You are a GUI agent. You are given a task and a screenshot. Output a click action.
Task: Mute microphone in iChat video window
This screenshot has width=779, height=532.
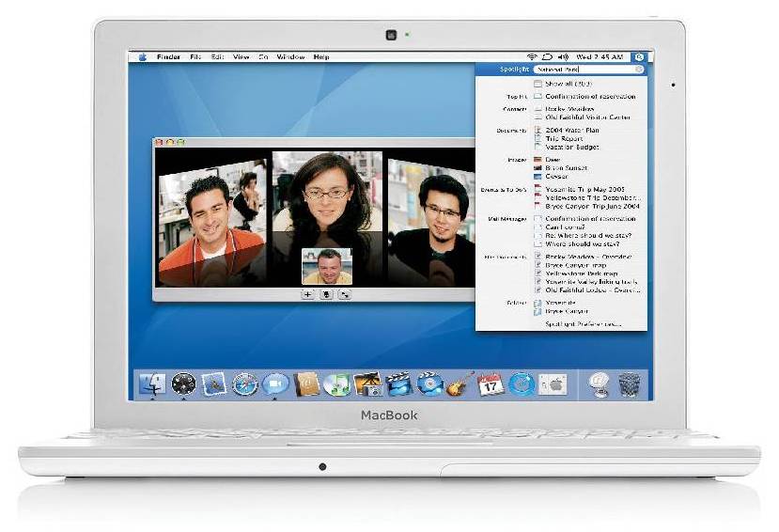click(x=326, y=294)
